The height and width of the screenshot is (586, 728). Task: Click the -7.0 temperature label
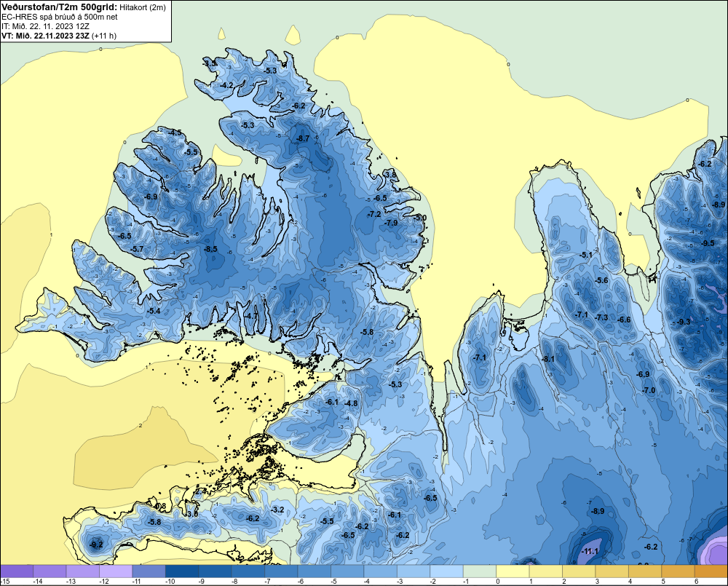click(648, 390)
